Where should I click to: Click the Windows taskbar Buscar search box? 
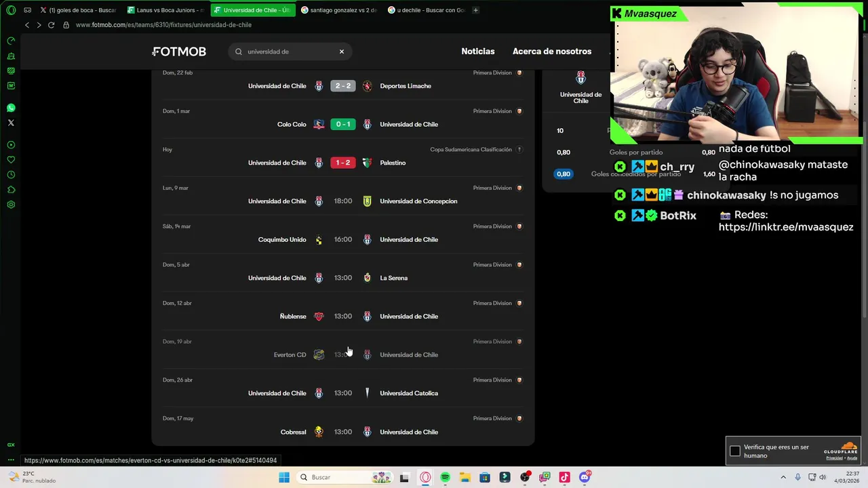coord(344,477)
